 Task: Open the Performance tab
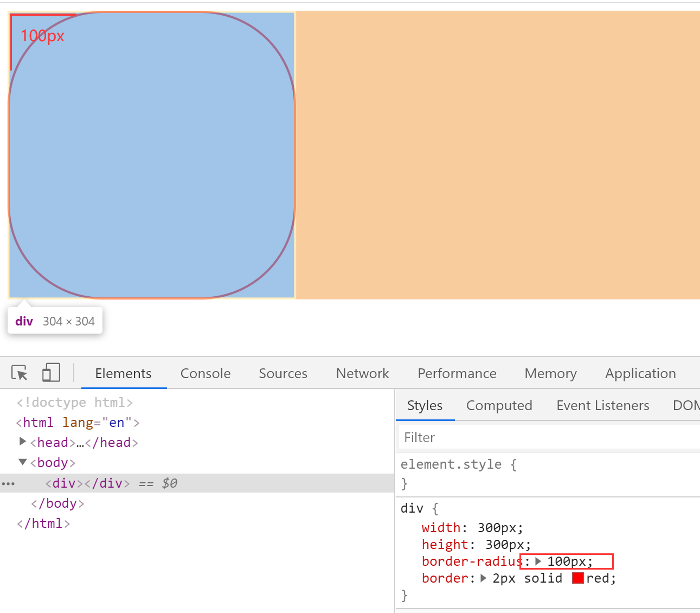tap(457, 373)
